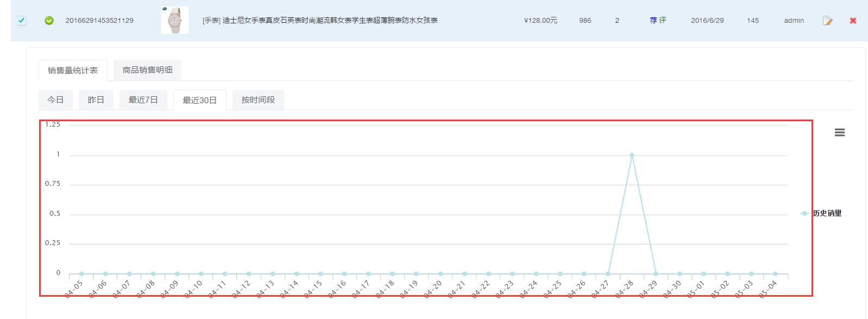Viewport: 868px width, 319px height.
Task: Click the 05-04 data point on chart
Action: tap(775, 274)
